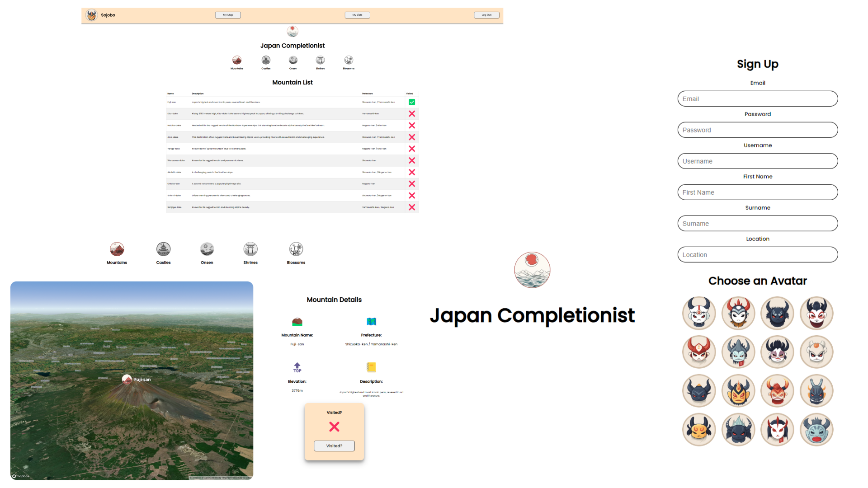
Task: Click the Mapbox logo on the map
Action: coord(20,476)
